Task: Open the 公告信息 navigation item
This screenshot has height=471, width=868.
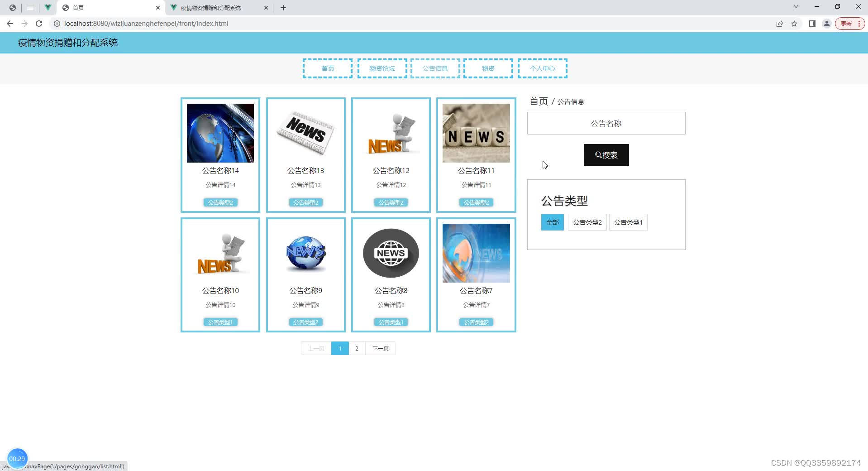Action: 435,68
